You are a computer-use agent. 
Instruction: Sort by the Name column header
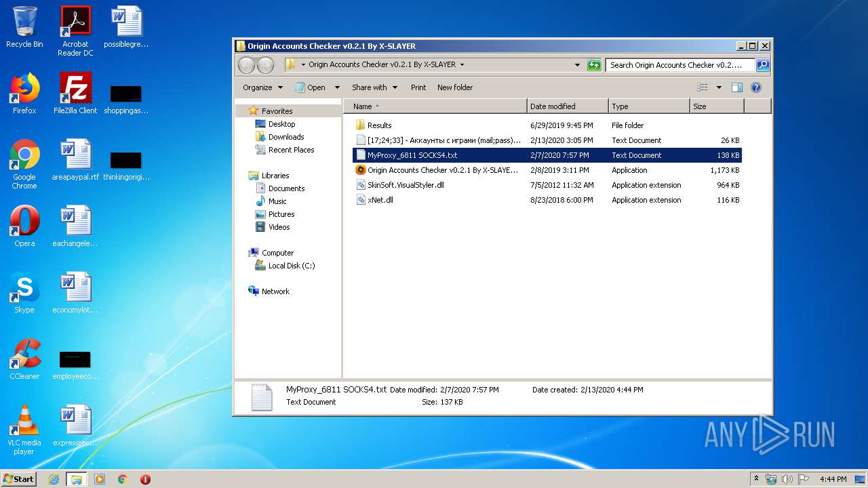coord(435,106)
